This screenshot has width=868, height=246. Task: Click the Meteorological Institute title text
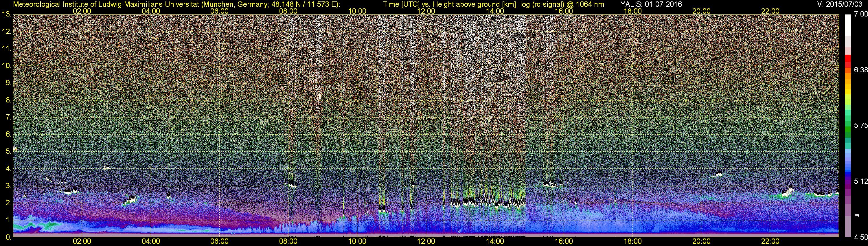click(176, 4)
